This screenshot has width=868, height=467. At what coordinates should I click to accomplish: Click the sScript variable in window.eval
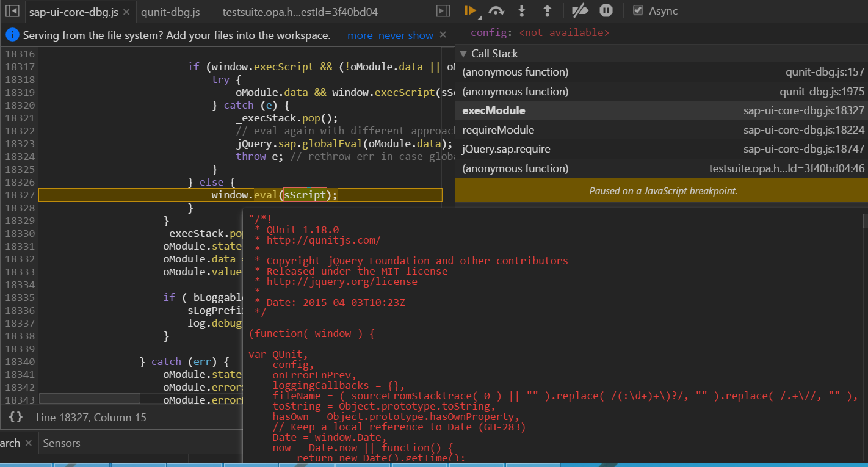[305, 195]
